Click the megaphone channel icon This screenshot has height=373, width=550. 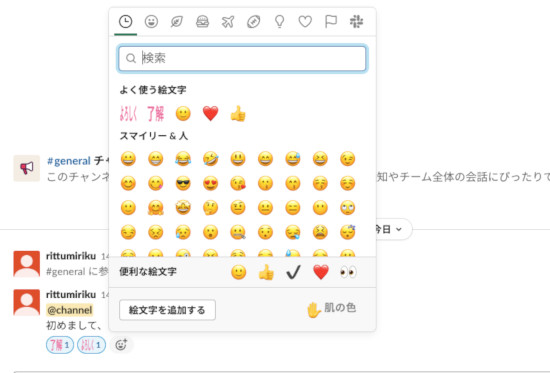click(x=27, y=168)
